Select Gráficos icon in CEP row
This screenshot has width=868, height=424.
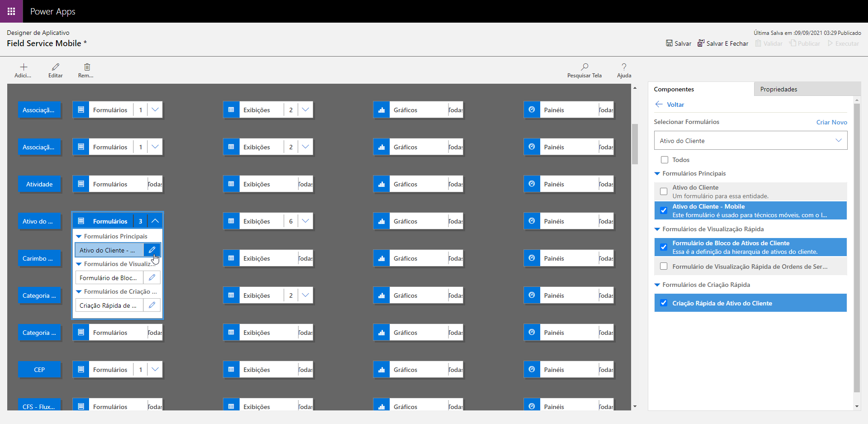382,370
